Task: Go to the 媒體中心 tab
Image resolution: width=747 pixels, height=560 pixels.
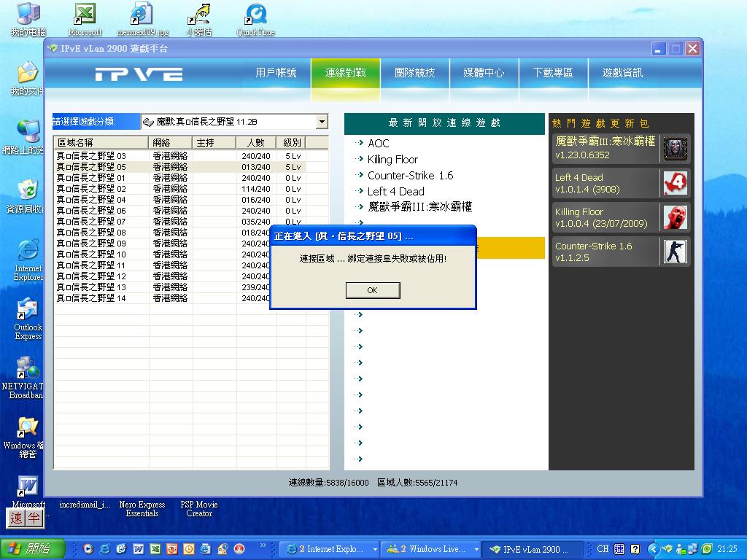Action: click(x=484, y=73)
